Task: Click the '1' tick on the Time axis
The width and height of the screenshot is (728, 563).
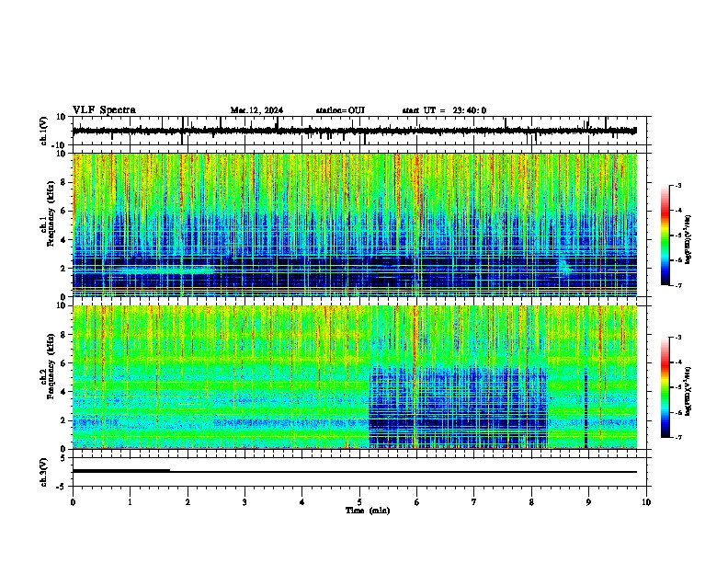Action: click(130, 502)
